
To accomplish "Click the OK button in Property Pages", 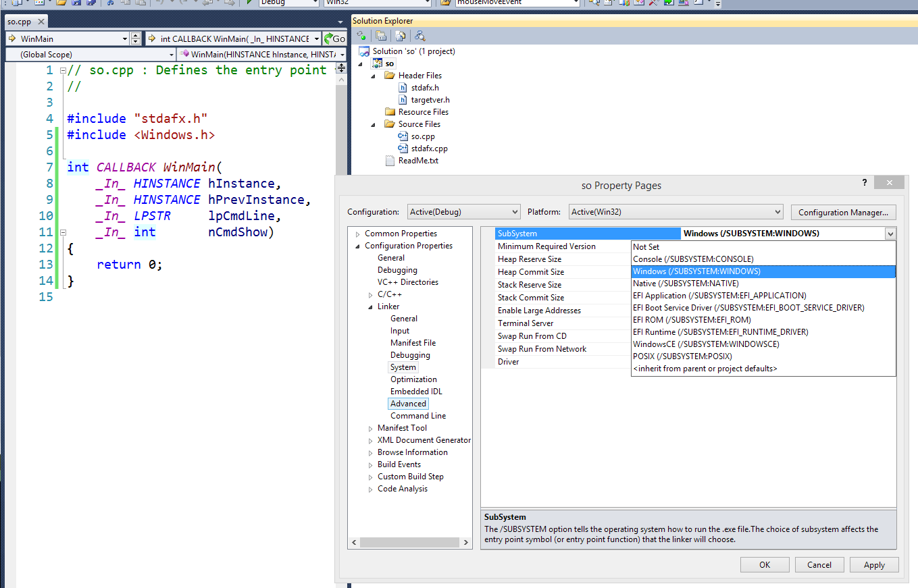I will click(x=765, y=565).
